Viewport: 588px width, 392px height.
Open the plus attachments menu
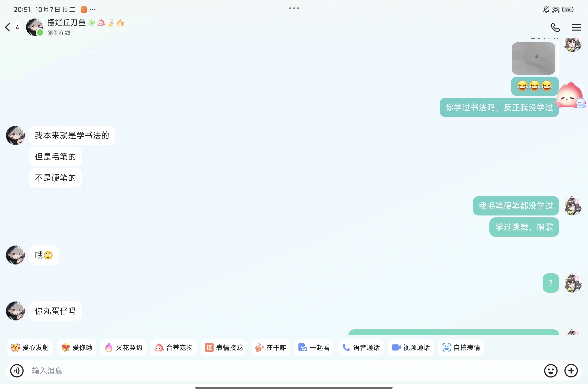point(571,371)
